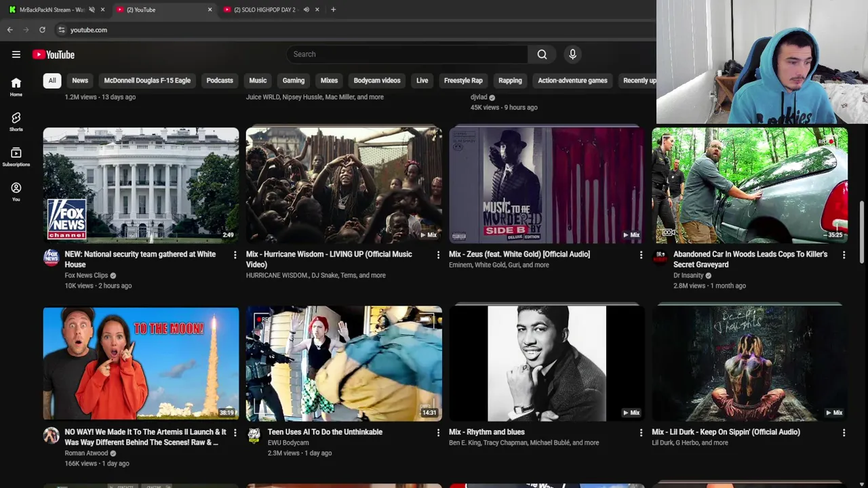Select the Rapping filter chip

pyautogui.click(x=510, y=81)
